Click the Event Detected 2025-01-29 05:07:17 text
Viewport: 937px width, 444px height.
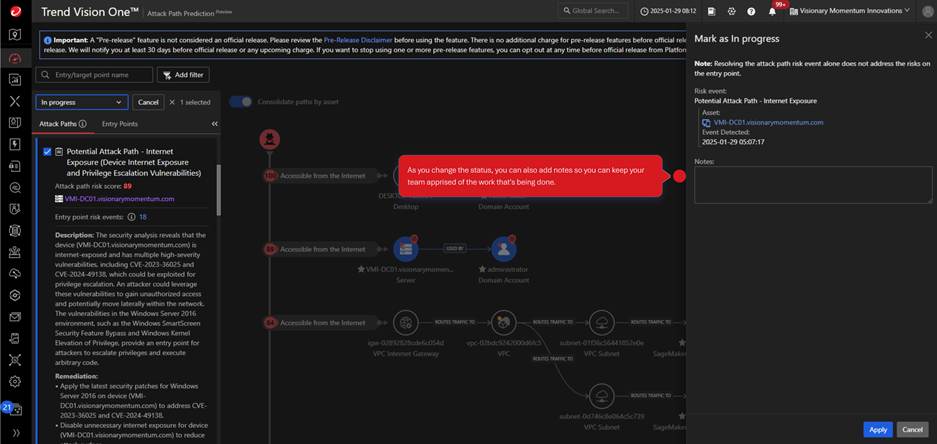733,142
